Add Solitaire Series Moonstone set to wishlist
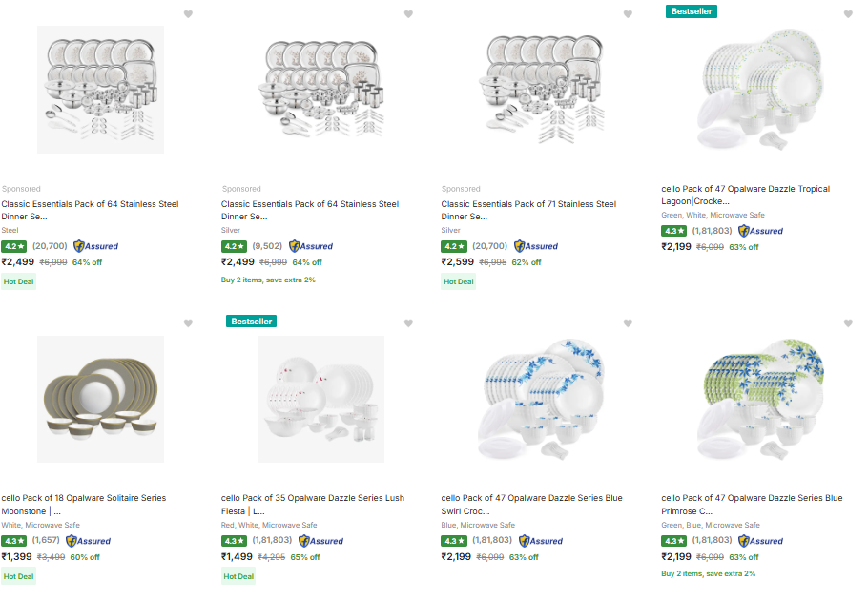868x602 pixels. pos(188,323)
